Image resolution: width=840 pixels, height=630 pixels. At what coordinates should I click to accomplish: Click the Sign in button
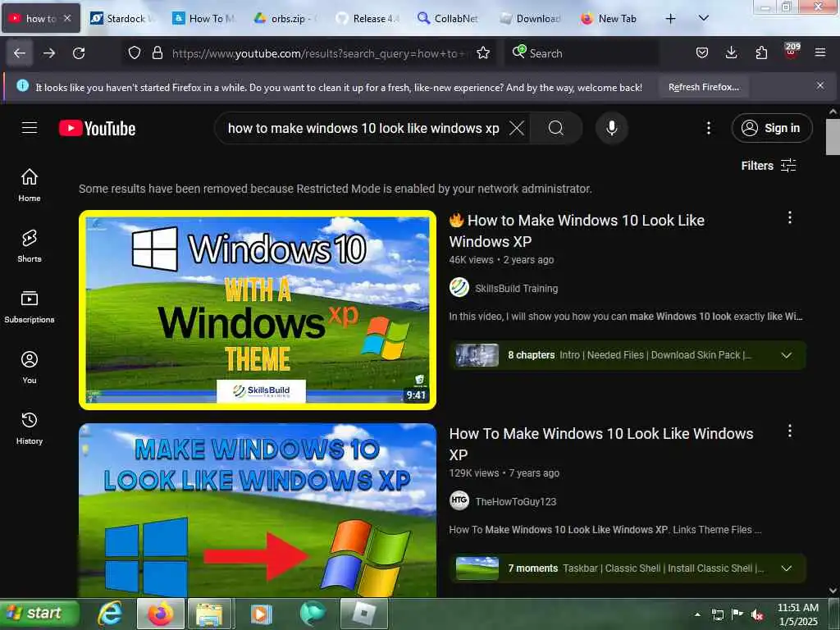click(771, 128)
